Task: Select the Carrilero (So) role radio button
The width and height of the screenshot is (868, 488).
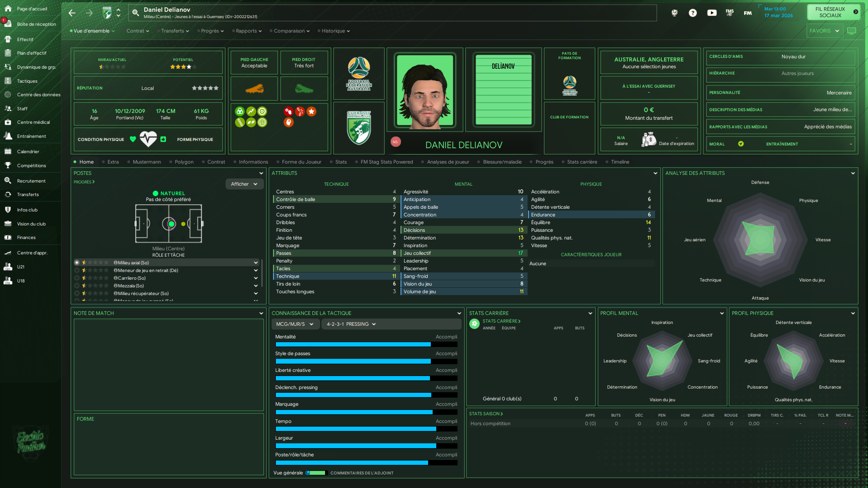Action: (77, 278)
